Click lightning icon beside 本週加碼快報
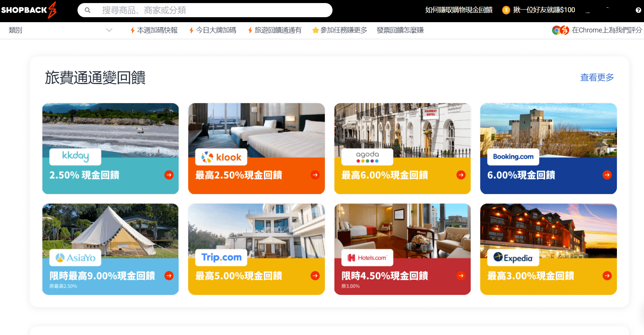 click(x=132, y=30)
